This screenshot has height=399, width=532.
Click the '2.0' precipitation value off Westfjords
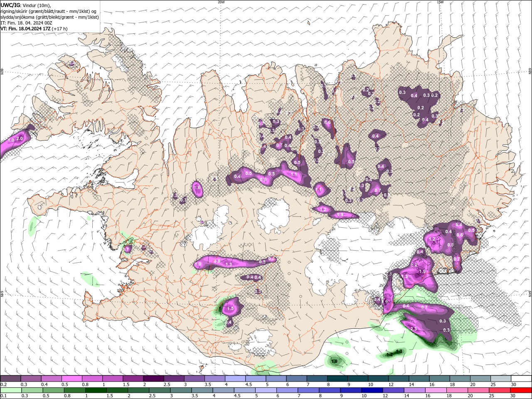(19, 138)
